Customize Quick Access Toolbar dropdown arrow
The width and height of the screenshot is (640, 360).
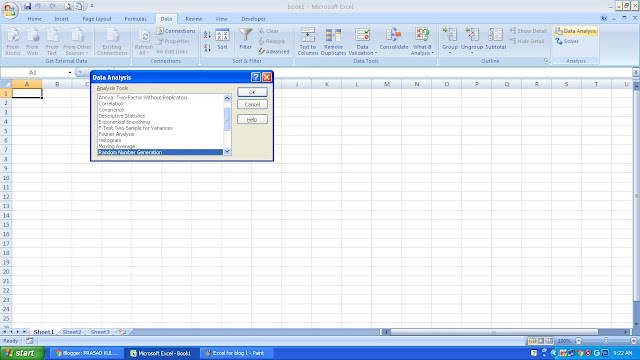[92, 6]
